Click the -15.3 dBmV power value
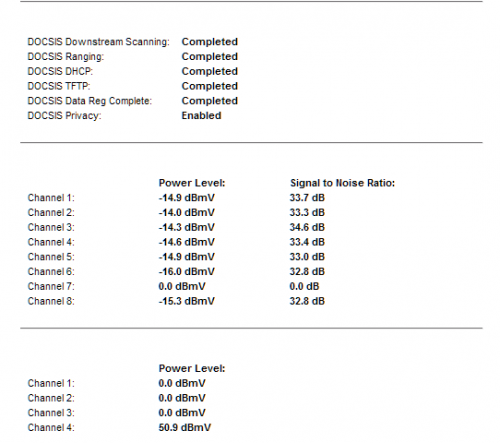This screenshot has width=500, height=443. tap(187, 301)
